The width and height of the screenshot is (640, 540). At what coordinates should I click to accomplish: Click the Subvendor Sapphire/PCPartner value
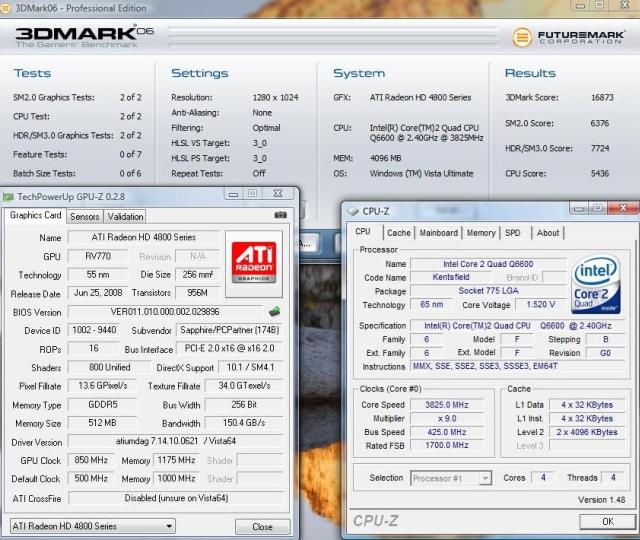click(x=229, y=330)
